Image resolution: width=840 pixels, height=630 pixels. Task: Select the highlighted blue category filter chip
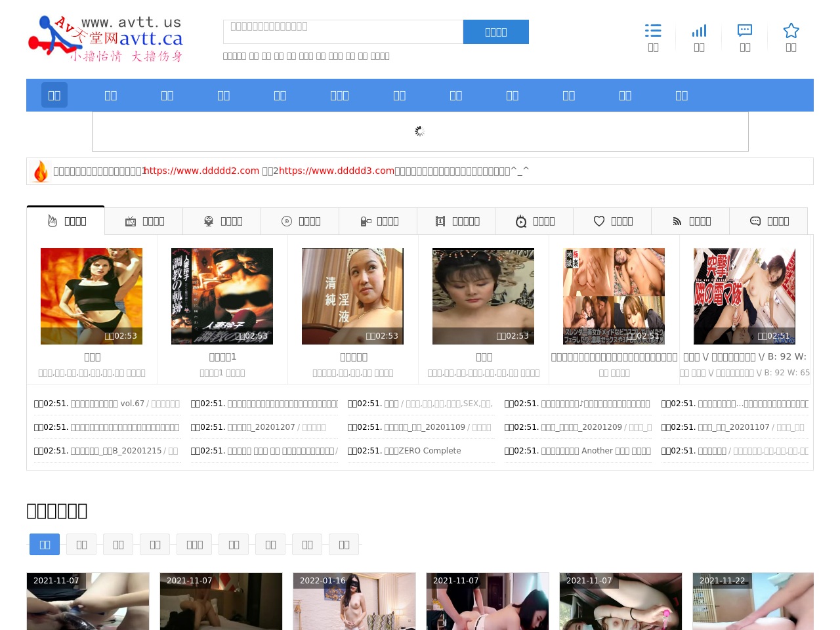45,545
